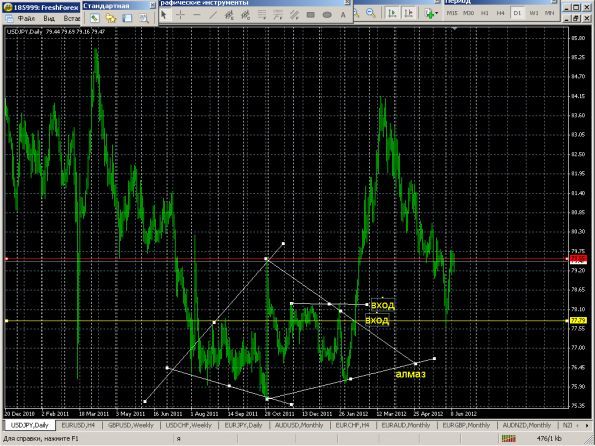Pick the horizontal line drawing tool
595x446 pixels.
[x=197, y=15]
